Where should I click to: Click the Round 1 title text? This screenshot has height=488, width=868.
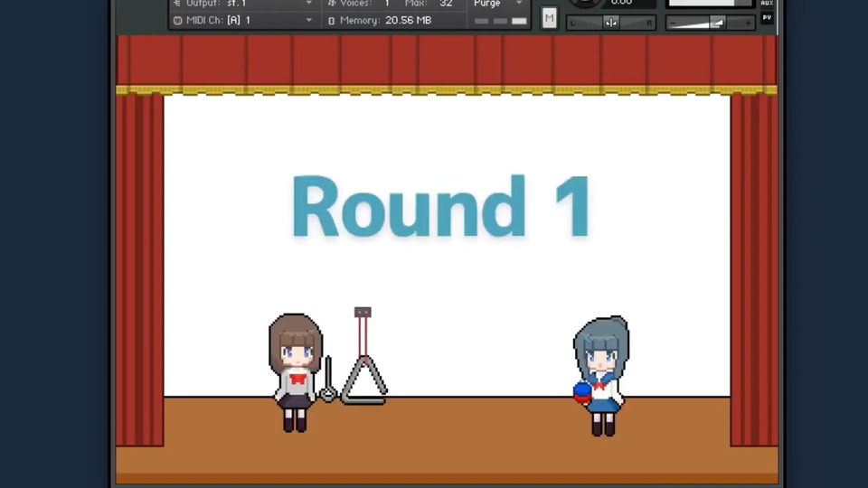[441, 207]
